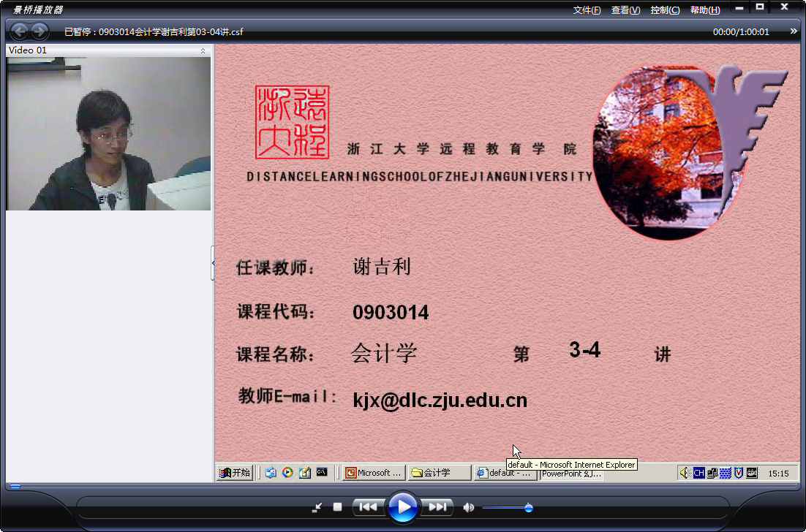Click the kjx@dlc.zju.edu.cn email address

[440, 400]
